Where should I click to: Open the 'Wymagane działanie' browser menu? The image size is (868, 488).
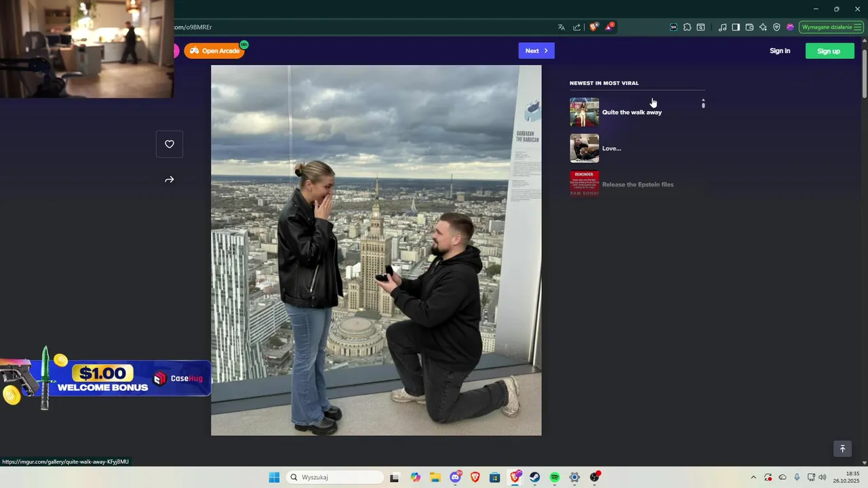(831, 27)
